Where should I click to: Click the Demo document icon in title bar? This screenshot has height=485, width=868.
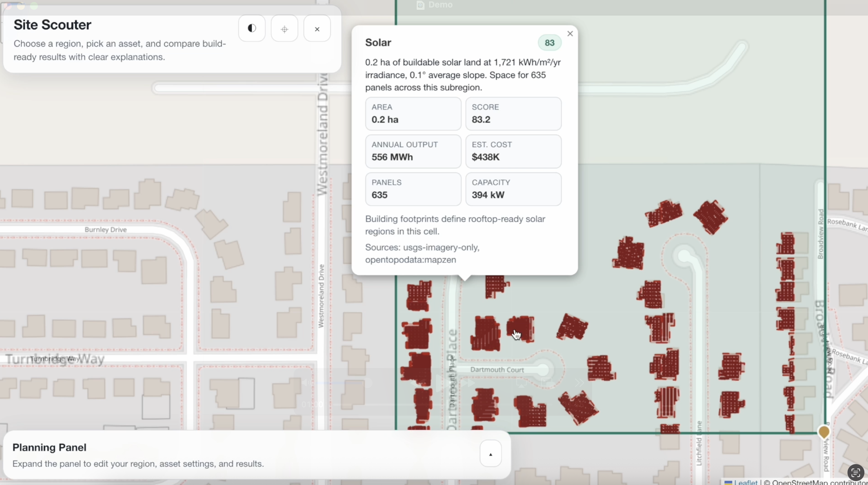click(x=420, y=5)
